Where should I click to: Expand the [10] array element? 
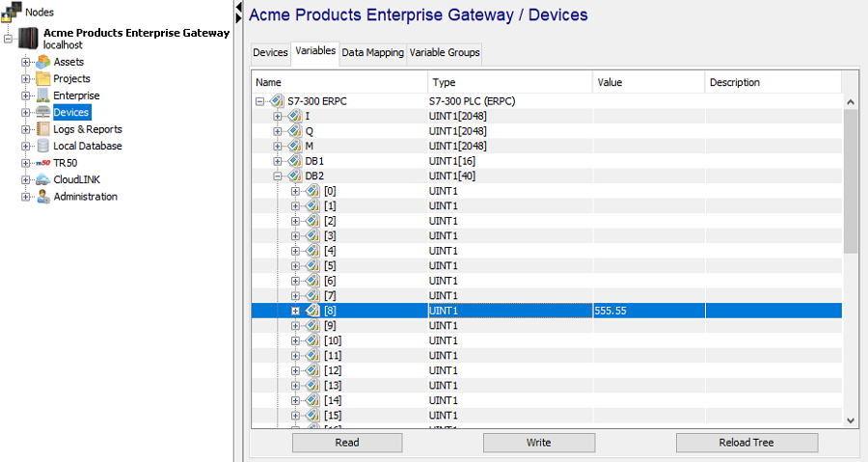[295, 340]
